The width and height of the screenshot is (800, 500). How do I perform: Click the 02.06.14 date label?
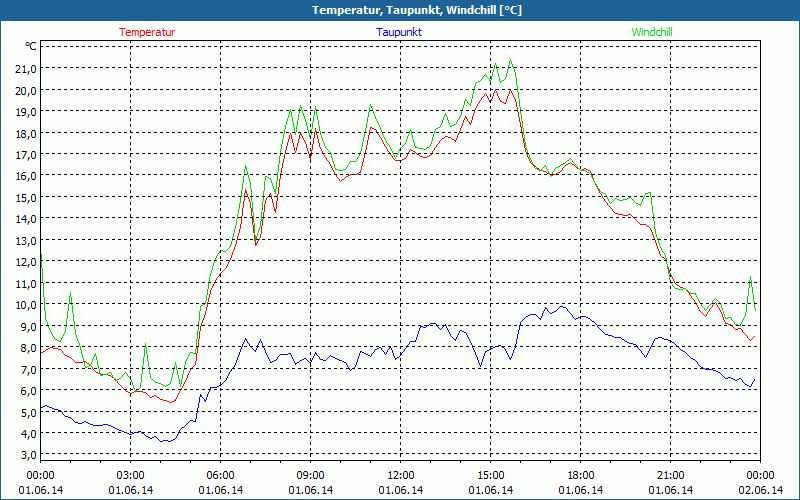click(x=760, y=490)
